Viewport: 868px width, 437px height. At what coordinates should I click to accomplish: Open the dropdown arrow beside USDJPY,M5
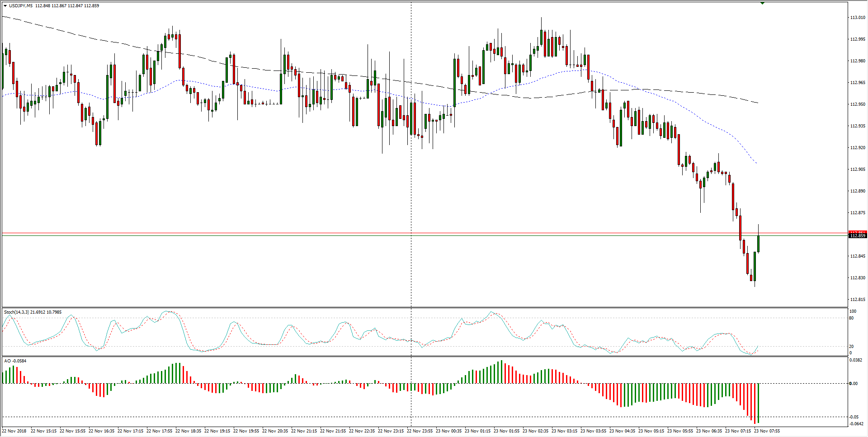[5, 6]
